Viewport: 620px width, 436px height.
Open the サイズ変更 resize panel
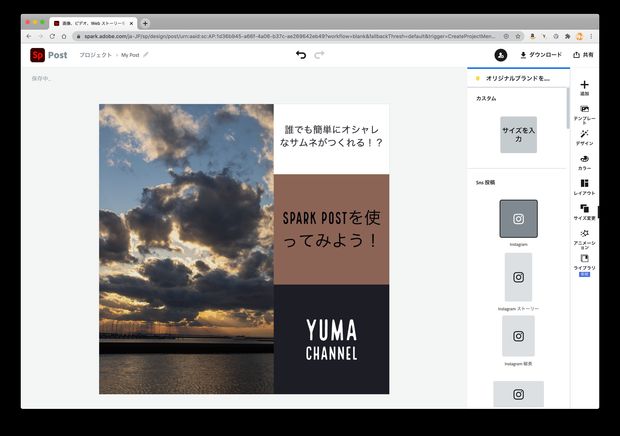(x=584, y=212)
